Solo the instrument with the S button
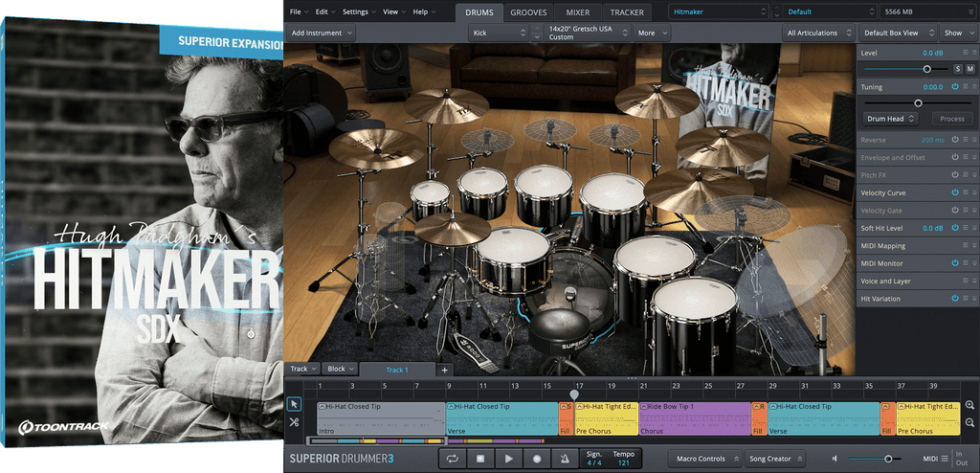The image size is (980, 473). tap(958, 69)
